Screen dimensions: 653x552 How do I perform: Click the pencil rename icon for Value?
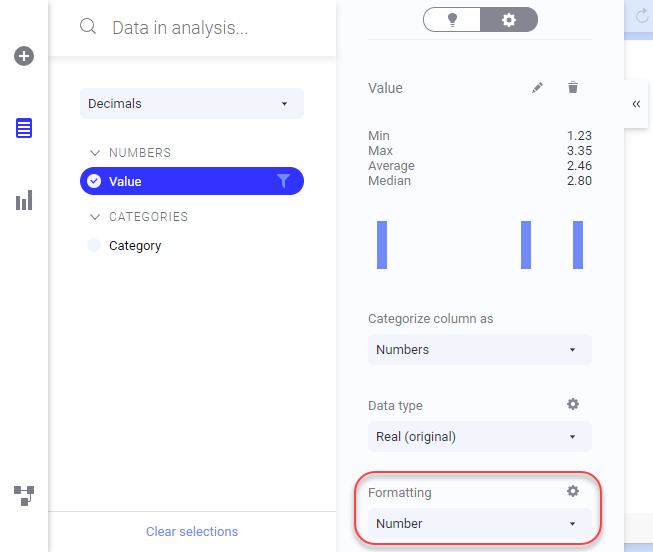[x=538, y=88]
